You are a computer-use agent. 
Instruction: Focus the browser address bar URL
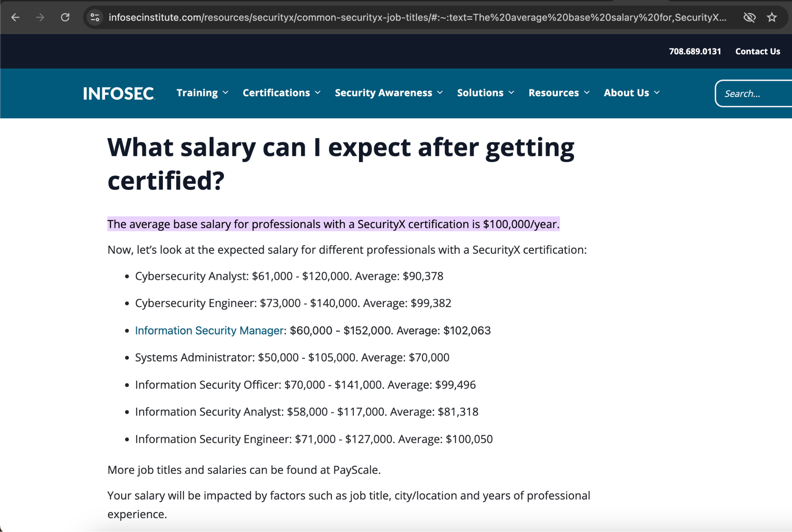[x=417, y=17]
